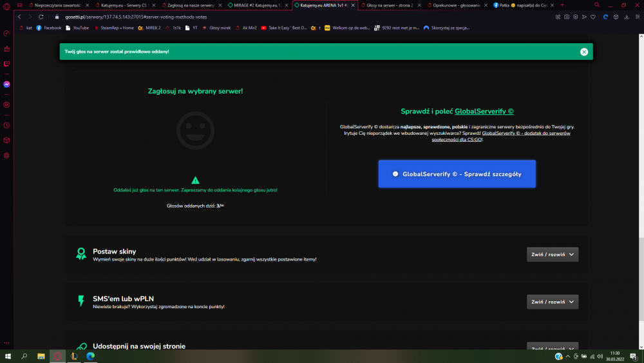The height and width of the screenshot is (363, 644).
Task: Click blue extension icon in toolbar
Action: (605, 17)
